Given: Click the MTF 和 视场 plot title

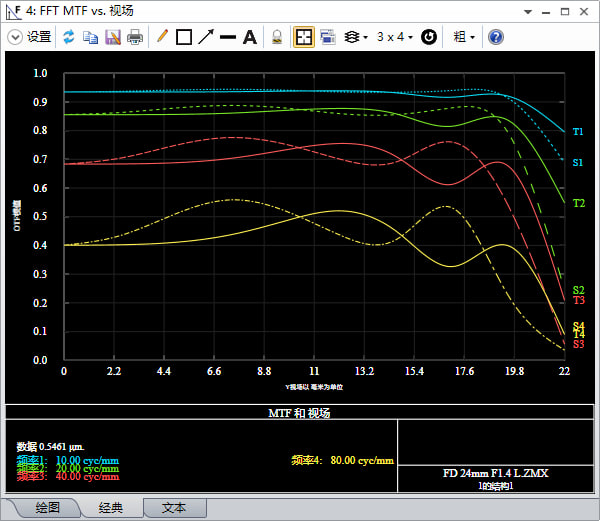Looking at the screenshot, I should (299, 413).
